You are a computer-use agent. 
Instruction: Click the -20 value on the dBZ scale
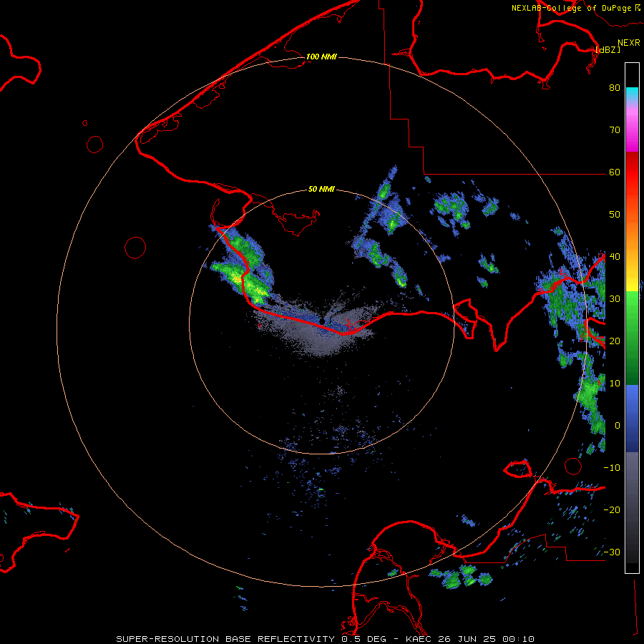(612, 510)
